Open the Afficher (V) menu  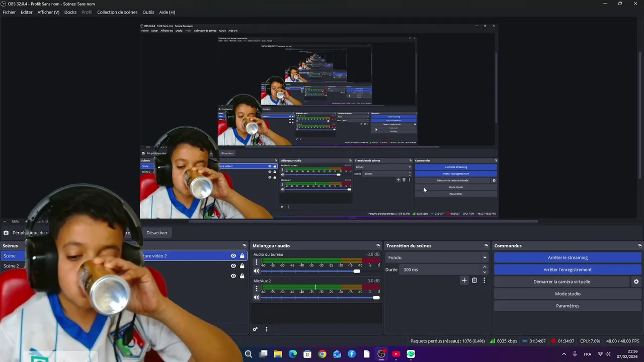tap(48, 12)
